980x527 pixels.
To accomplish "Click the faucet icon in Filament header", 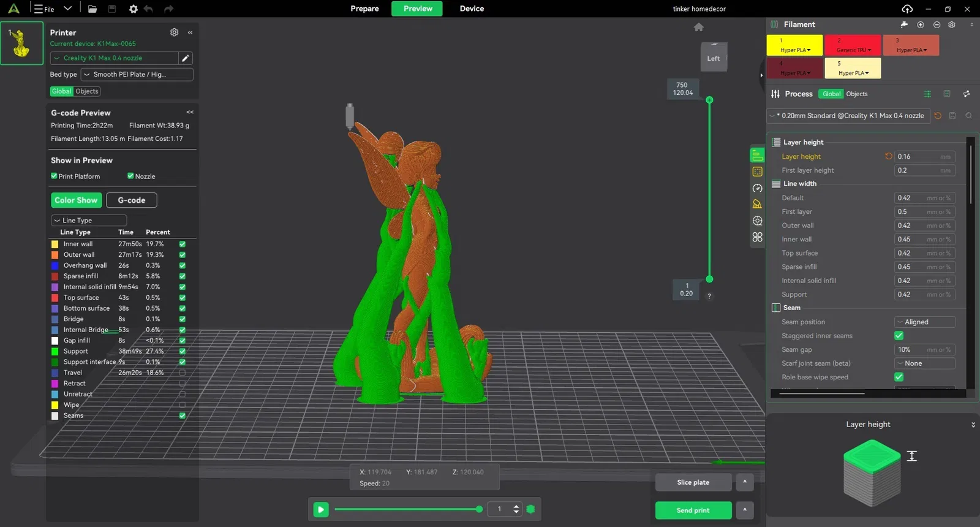I will click(x=904, y=25).
